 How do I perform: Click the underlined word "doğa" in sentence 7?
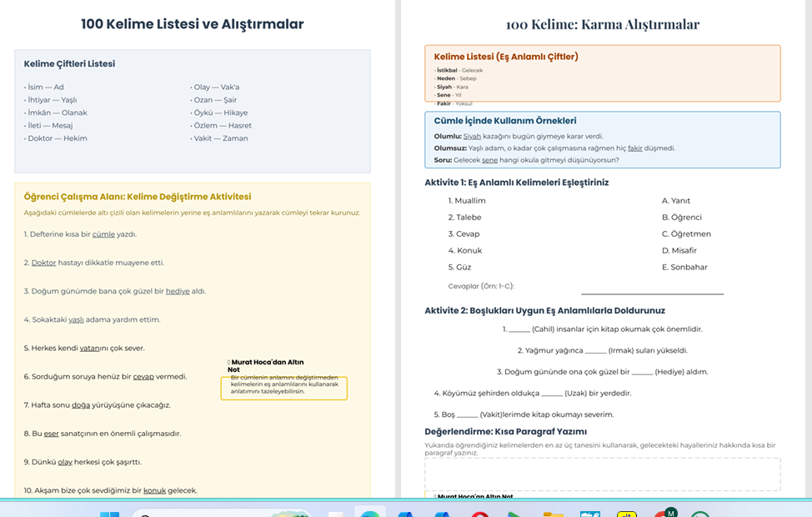point(81,404)
